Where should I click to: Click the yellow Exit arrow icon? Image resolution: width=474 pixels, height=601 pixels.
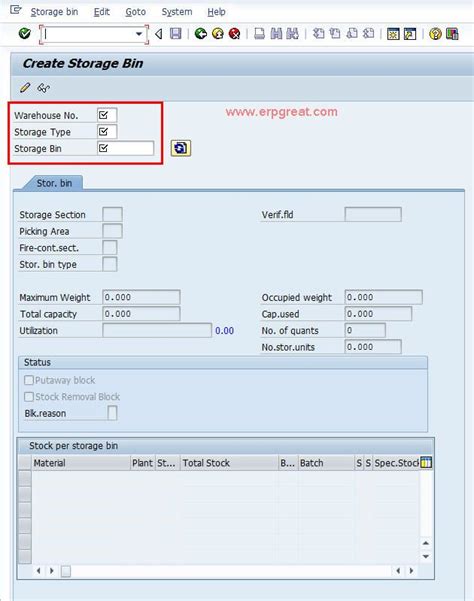pyautogui.click(x=218, y=34)
